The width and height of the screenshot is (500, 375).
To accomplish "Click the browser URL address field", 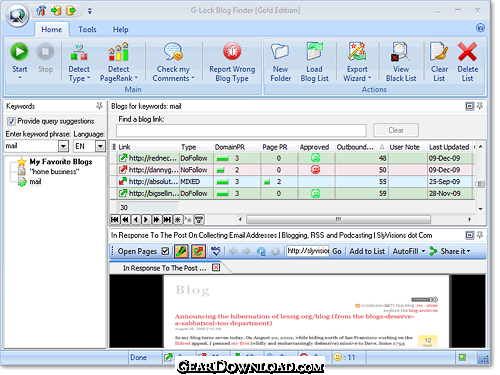I will pos(308,251).
